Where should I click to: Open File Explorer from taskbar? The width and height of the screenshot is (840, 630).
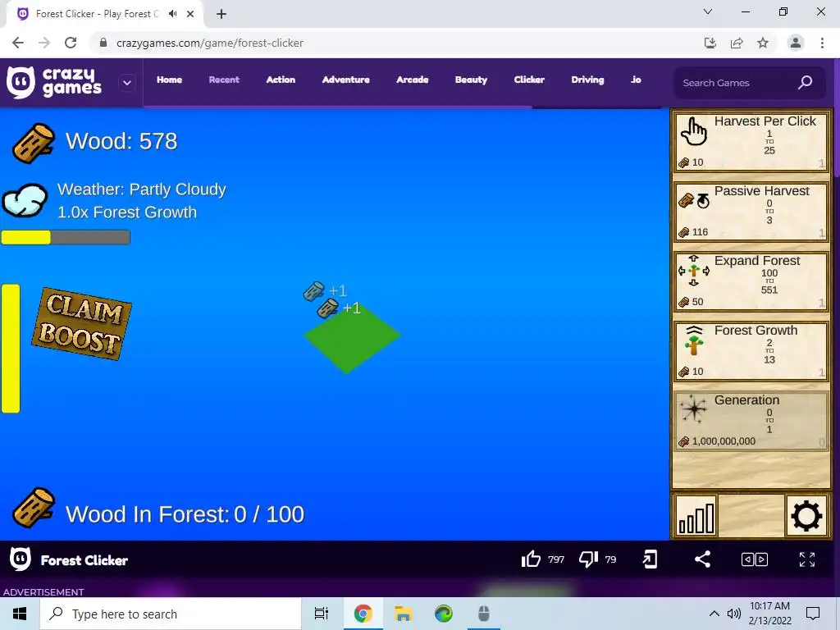(403, 614)
